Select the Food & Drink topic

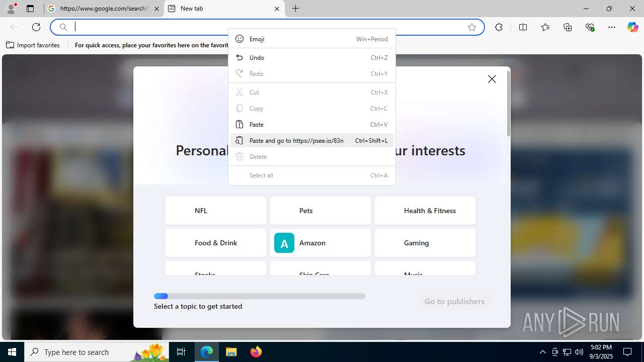coord(216,243)
